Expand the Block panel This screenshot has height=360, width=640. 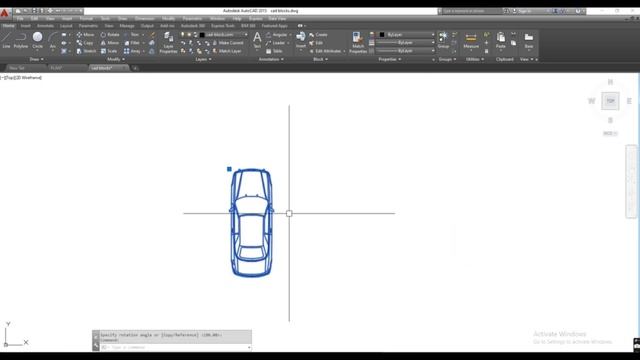tap(320, 59)
